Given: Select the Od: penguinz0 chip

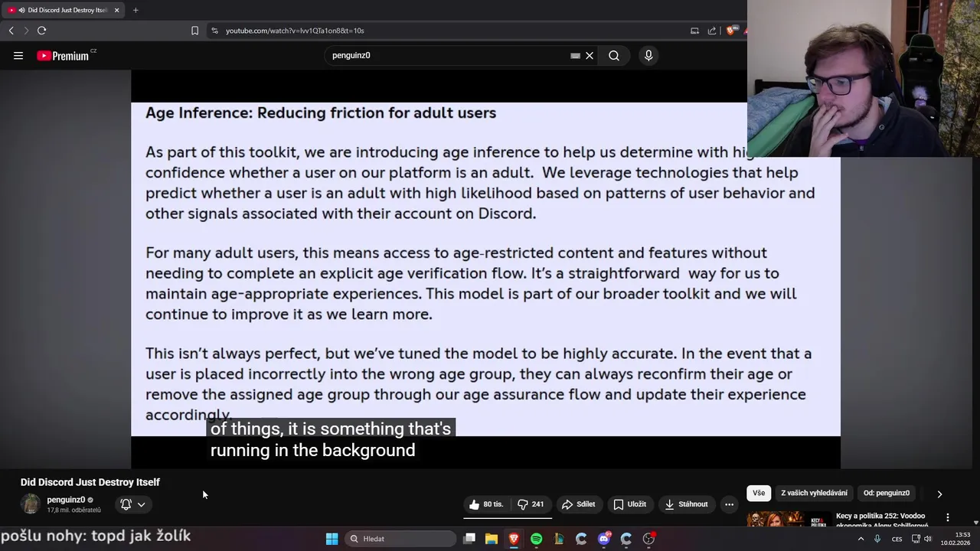Looking at the screenshot, I should point(887,493).
